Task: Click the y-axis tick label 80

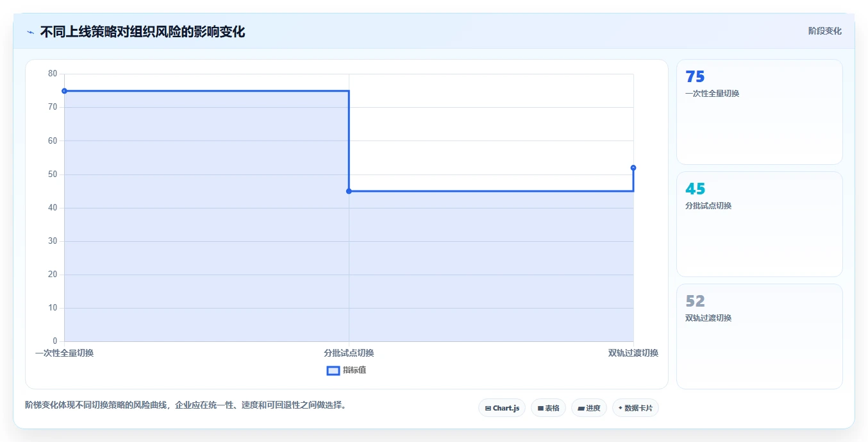Action: click(x=53, y=74)
